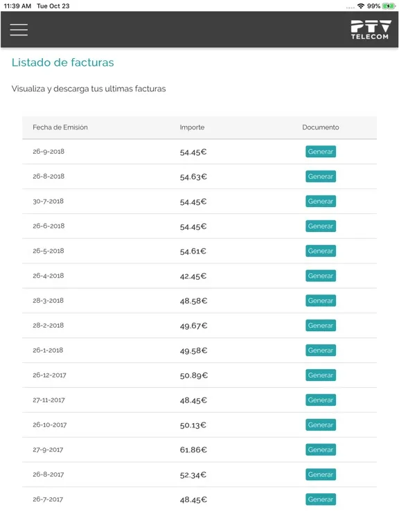Image resolution: width=399 pixels, height=532 pixels.
Task: Generate invoice dated 26-9-2018
Action: (321, 152)
